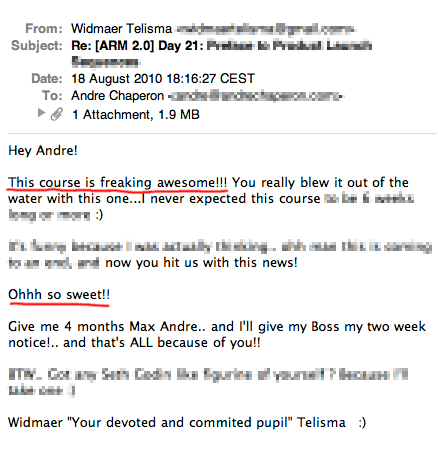Click the paperclip attachment icon

click(57, 114)
